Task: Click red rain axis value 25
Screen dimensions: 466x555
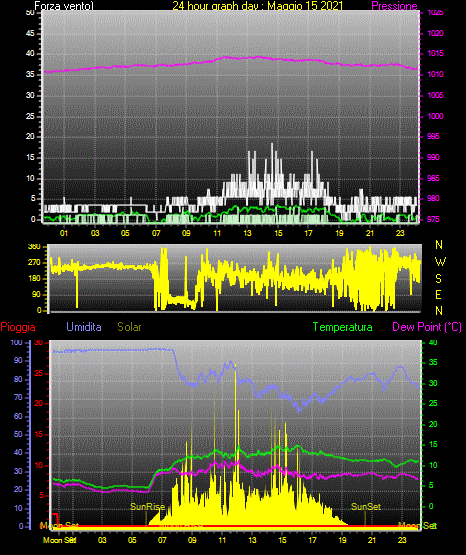Action: point(39,373)
